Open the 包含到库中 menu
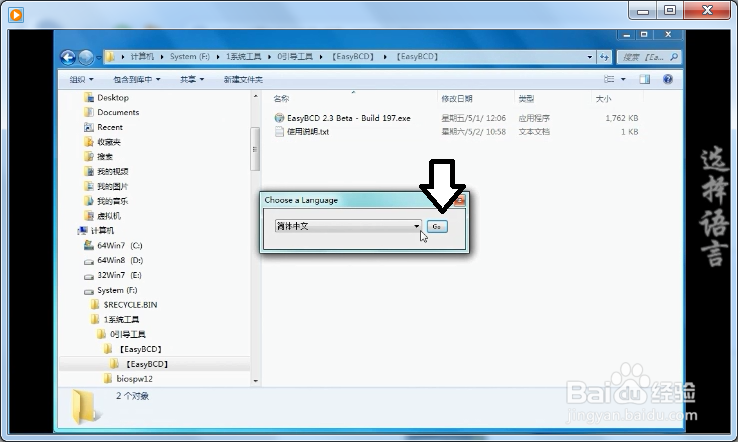 pos(136,80)
